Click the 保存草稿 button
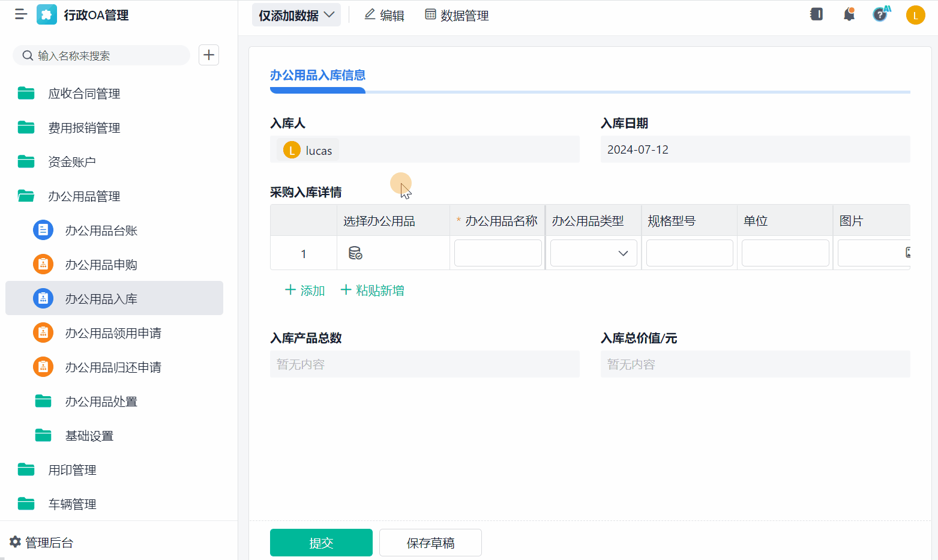This screenshot has width=938, height=560. click(x=430, y=543)
